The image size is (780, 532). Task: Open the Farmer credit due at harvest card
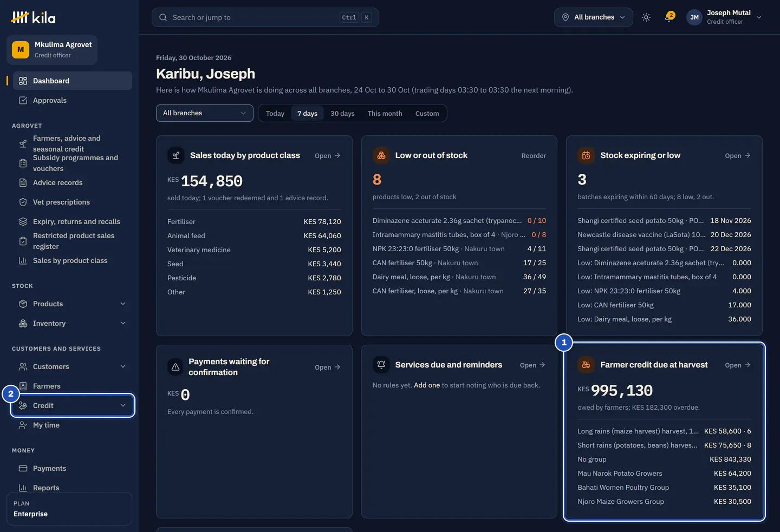738,365
